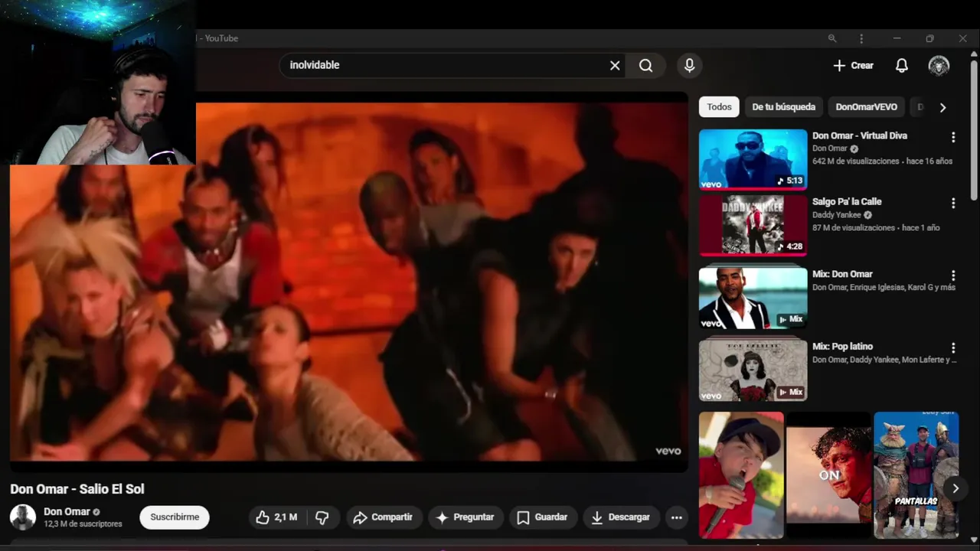Image resolution: width=980 pixels, height=551 pixels.
Task: Click the scrollbar down arrow
Action: coord(974,539)
